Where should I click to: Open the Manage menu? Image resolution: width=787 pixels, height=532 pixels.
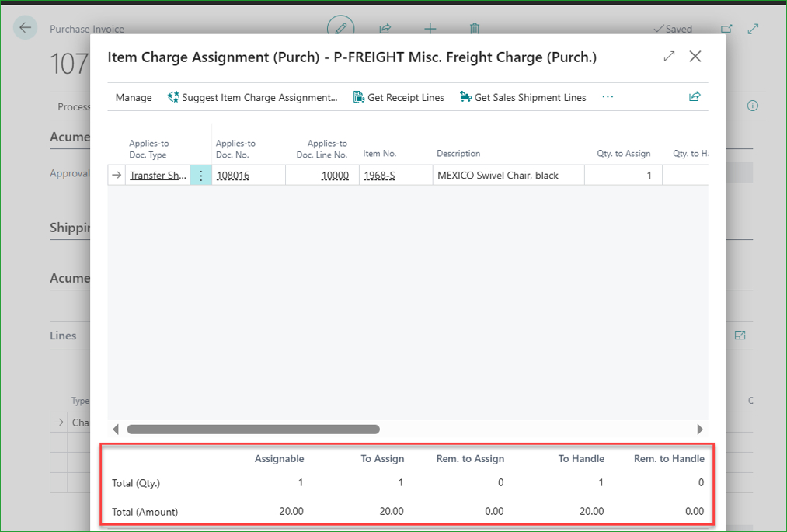click(134, 97)
